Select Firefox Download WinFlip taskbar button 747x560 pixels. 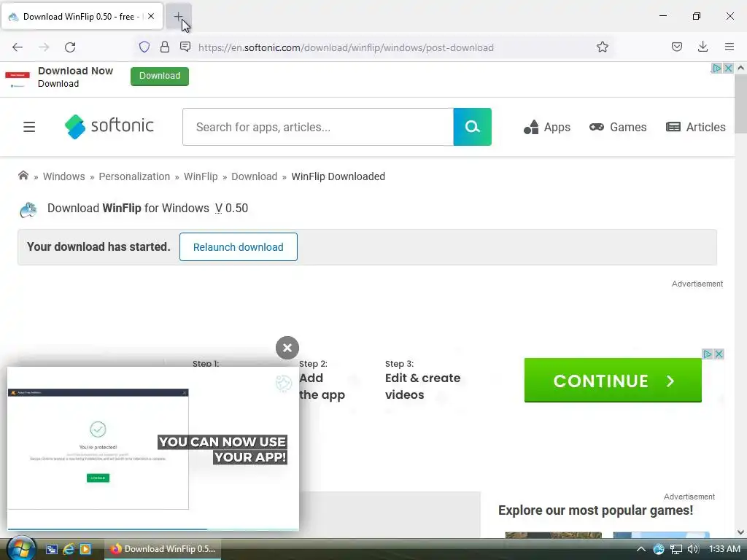click(163, 549)
